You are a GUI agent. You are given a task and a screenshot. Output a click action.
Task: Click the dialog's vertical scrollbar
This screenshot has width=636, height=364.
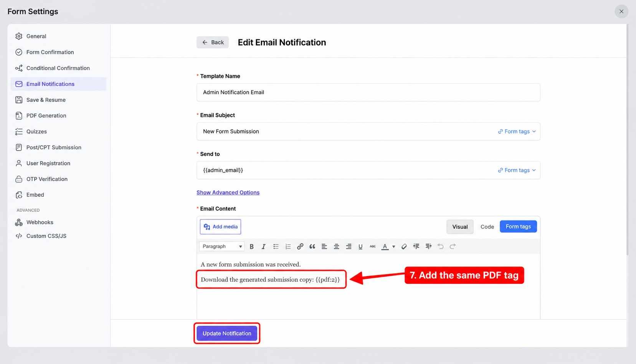(628, 140)
